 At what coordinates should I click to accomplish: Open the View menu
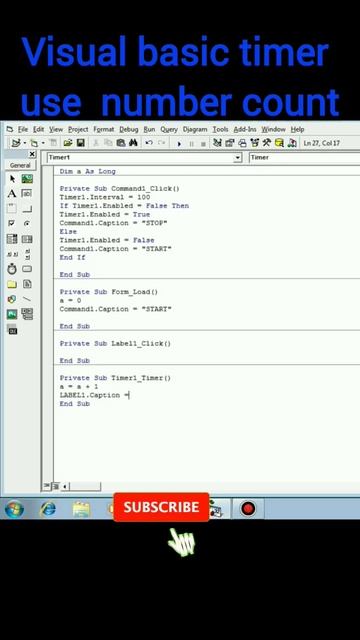56,129
